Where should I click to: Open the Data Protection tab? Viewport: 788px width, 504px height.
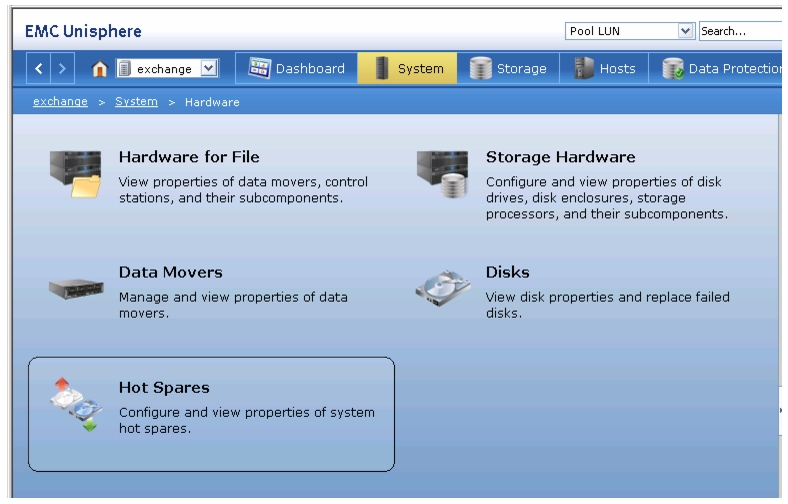click(x=716, y=68)
